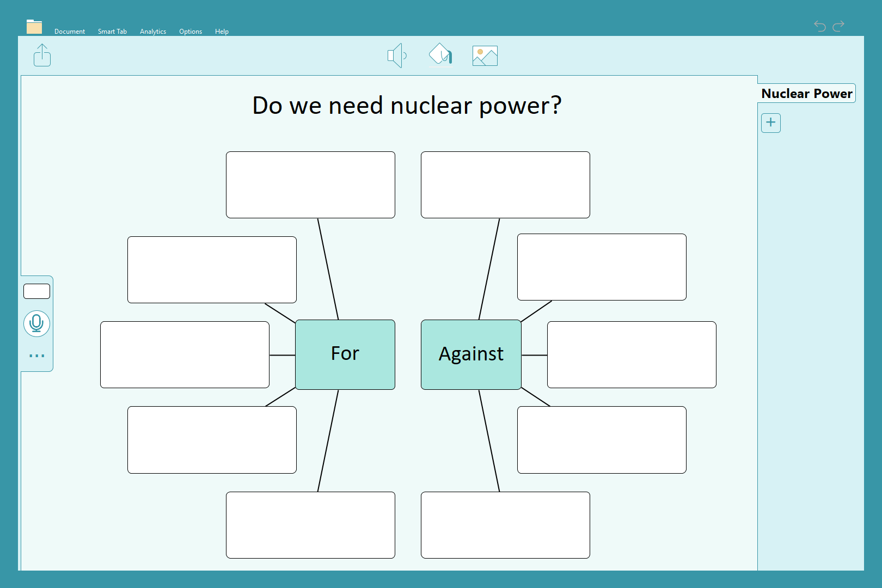Open the Document menu
The width and height of the screenshot is (882, 588).
(70, 32)
